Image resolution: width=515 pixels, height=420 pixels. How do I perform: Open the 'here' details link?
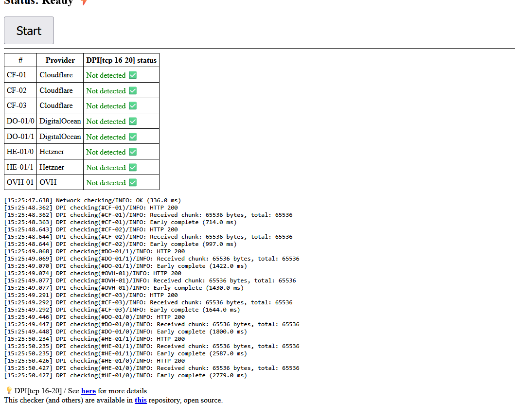pos(89,391)
